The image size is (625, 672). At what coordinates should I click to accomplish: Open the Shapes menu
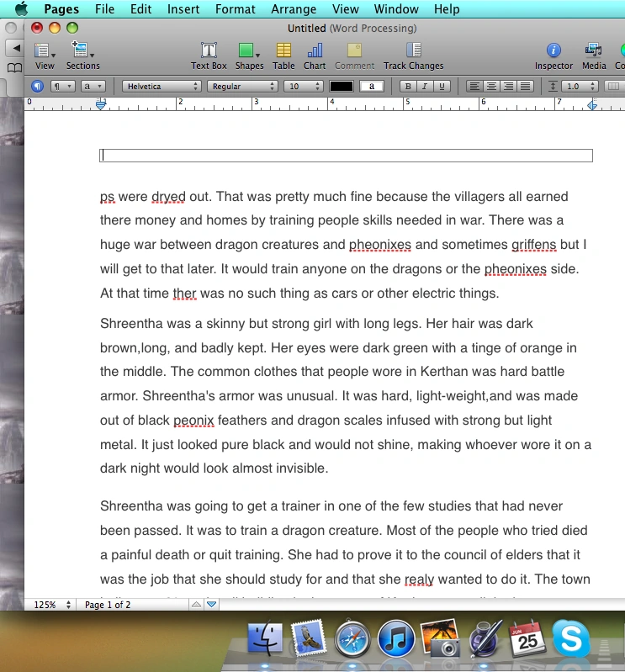[x=249, y=56]
